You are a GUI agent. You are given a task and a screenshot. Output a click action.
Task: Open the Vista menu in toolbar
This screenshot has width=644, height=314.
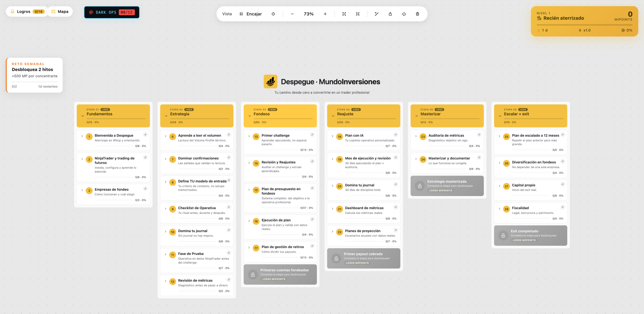(x=227, y=14)
